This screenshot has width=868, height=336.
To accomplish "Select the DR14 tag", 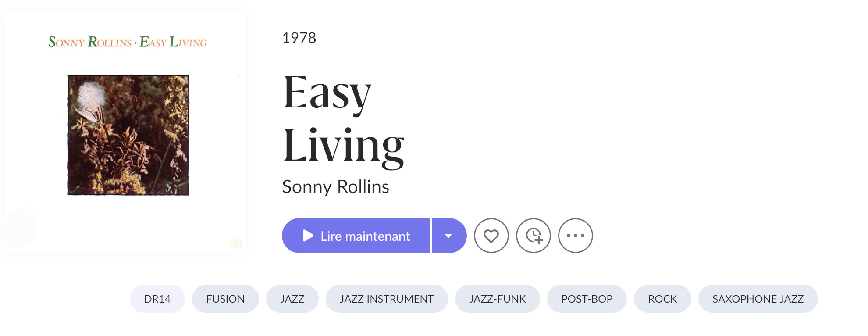I will click(x=157, y=299).
